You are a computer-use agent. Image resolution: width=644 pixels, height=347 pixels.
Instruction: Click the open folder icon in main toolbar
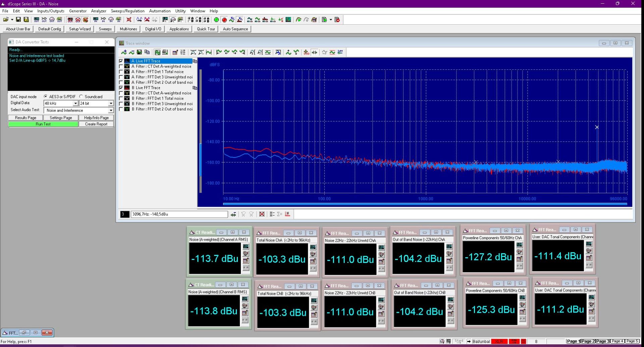[6, 20]
